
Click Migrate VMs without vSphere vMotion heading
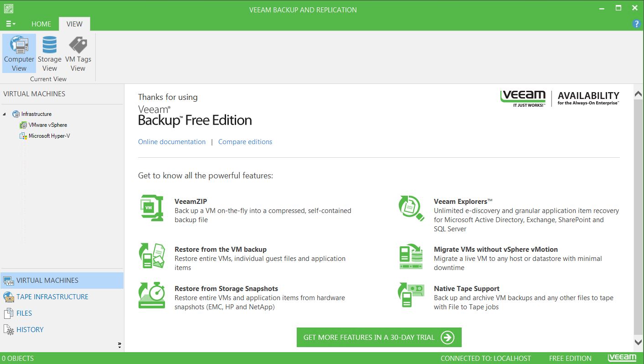[496, 250]
